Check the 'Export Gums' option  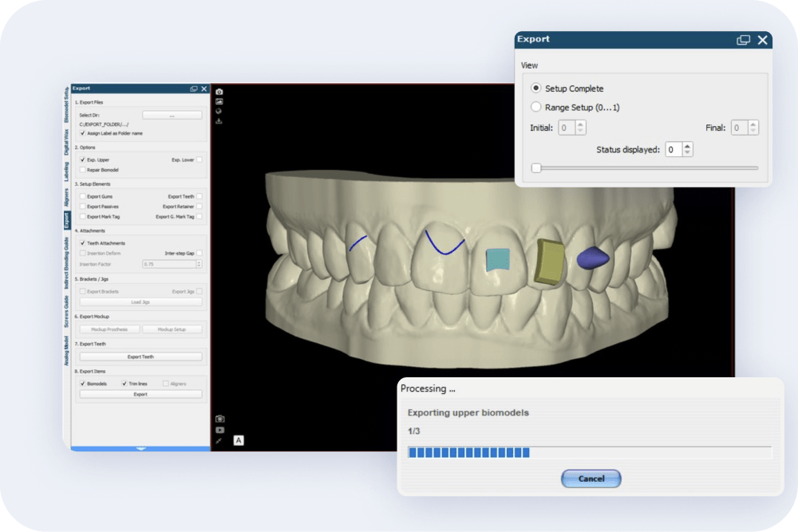click(x=82, y=196)
